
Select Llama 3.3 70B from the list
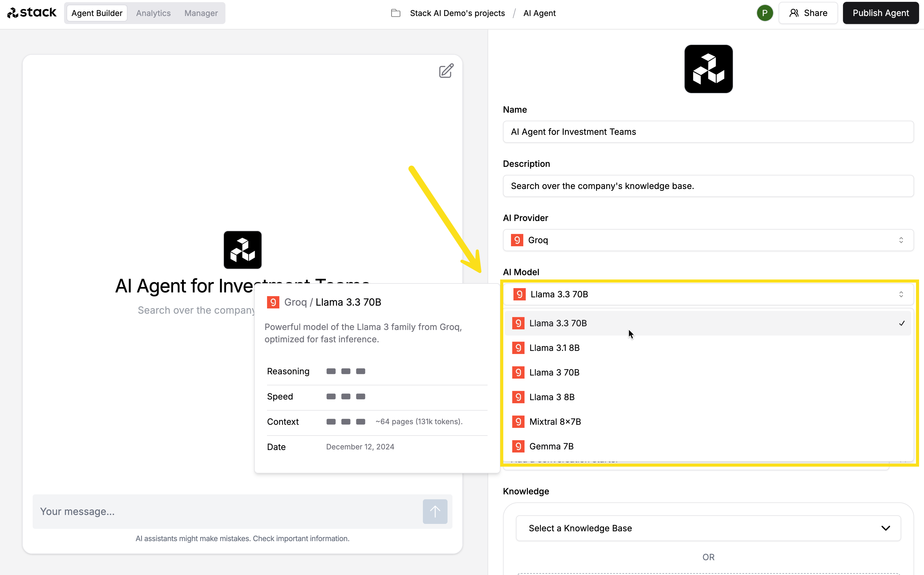707,323
